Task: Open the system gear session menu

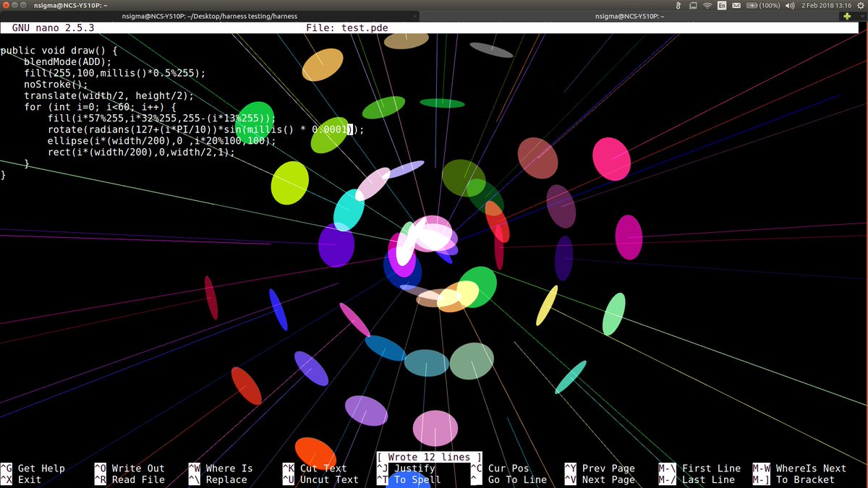Action: pyautogui.click(x=859, y=5)
